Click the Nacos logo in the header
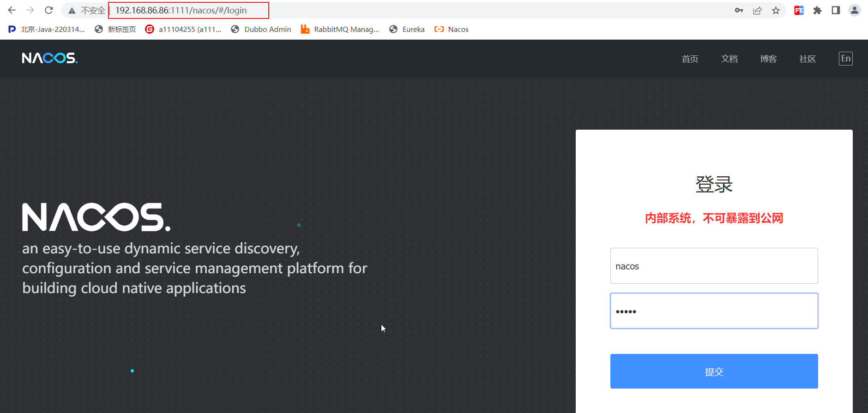The height and width of the screenshot is (413, 868). (x=50, y=58)
